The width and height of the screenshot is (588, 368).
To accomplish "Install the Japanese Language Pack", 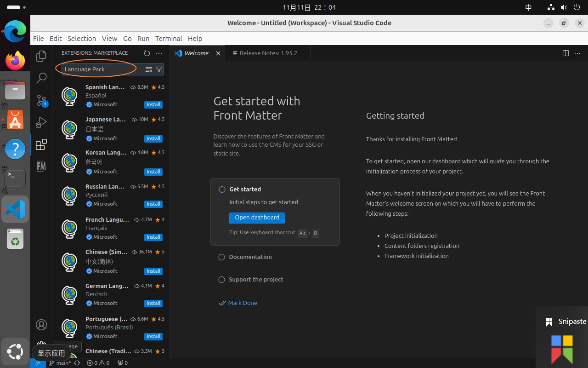I will pyautogui.click(x=153, y=139).
